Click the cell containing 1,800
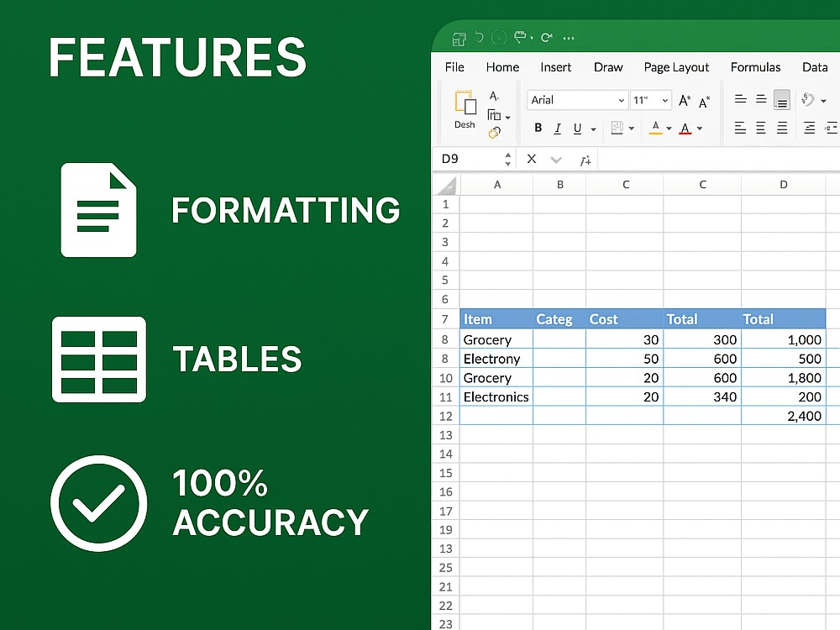 pyautogui.click(x=783, y=378)
